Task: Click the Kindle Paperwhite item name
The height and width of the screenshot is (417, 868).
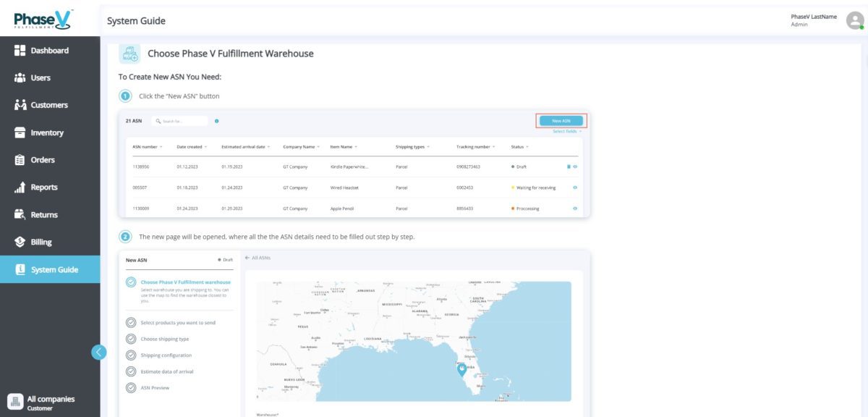Action: point(349,167)
